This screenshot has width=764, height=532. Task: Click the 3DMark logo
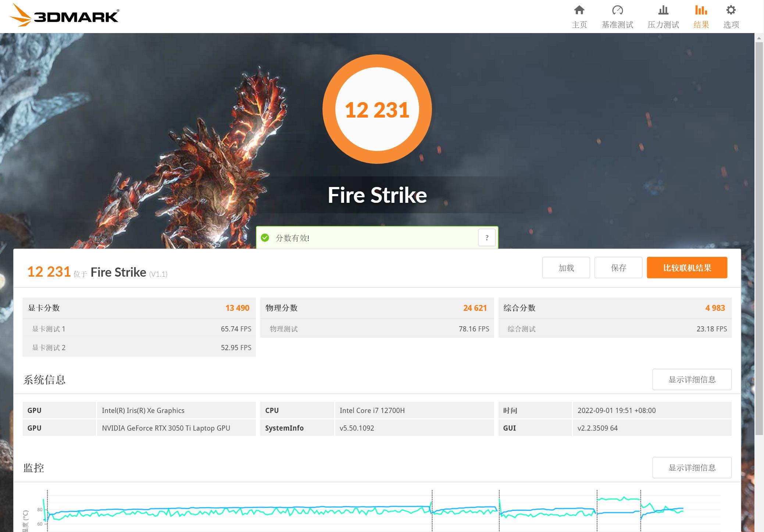coord(64,15)
